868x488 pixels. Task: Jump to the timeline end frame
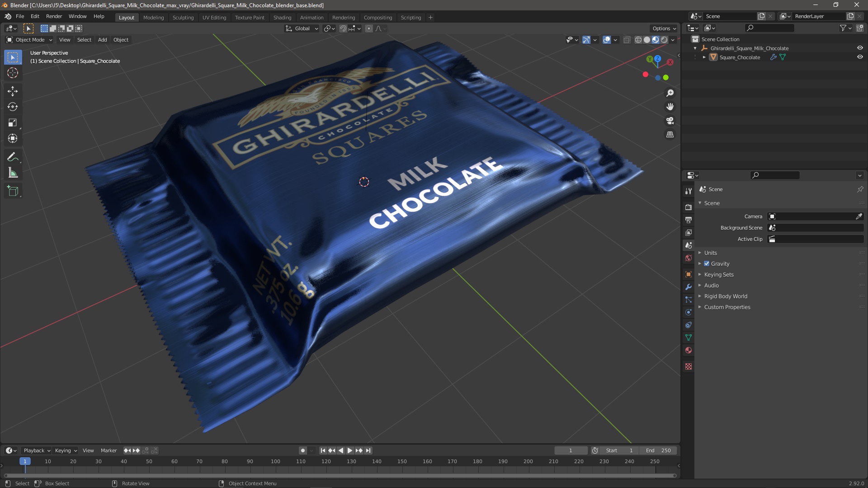point(368,450)
